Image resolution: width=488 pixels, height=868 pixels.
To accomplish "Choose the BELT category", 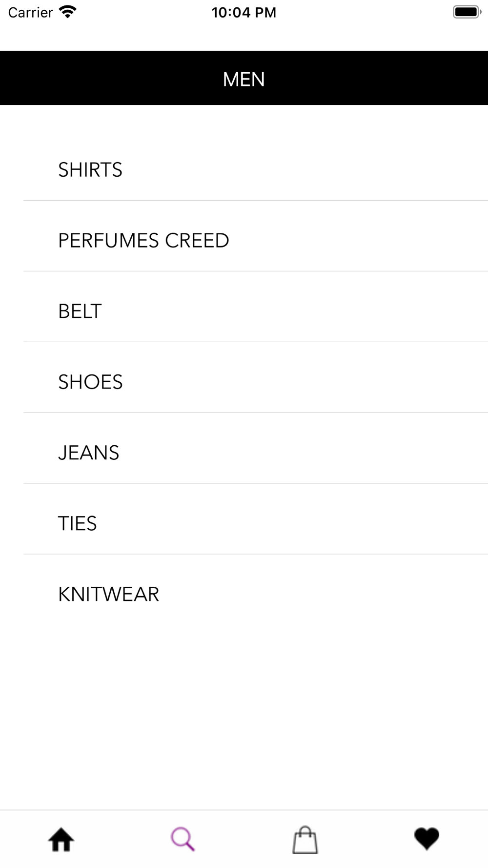I will point(80,311).
